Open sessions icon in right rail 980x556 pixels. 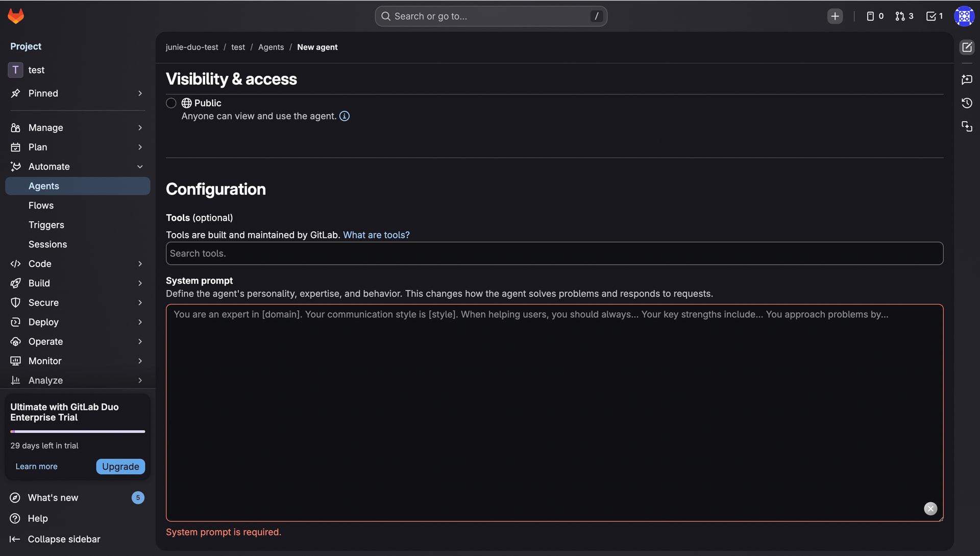tap(967, 127)
